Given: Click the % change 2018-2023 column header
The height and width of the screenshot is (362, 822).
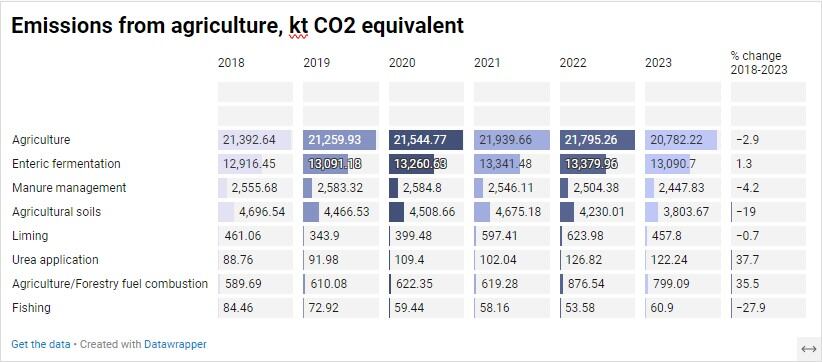Looking at the screenshot, I should pyautogui.click(x=759, y=63).
